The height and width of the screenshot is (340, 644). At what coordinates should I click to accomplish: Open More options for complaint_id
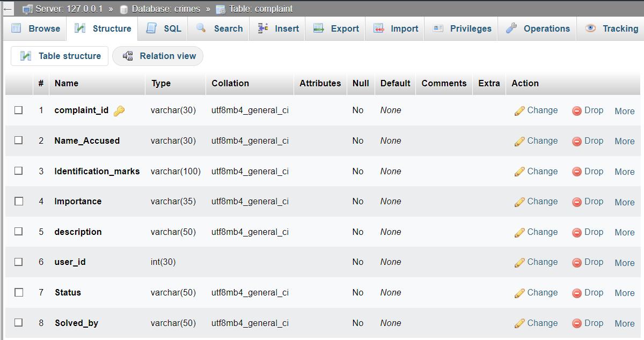pos(624,111)
